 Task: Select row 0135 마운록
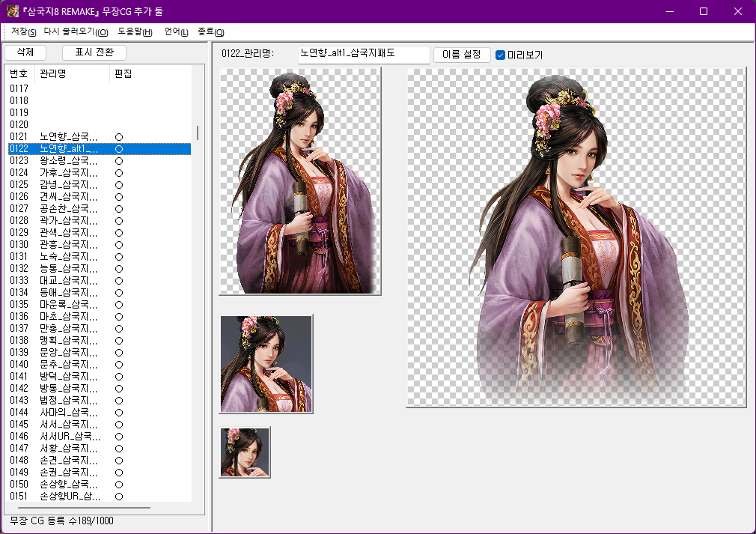point(100,305)
